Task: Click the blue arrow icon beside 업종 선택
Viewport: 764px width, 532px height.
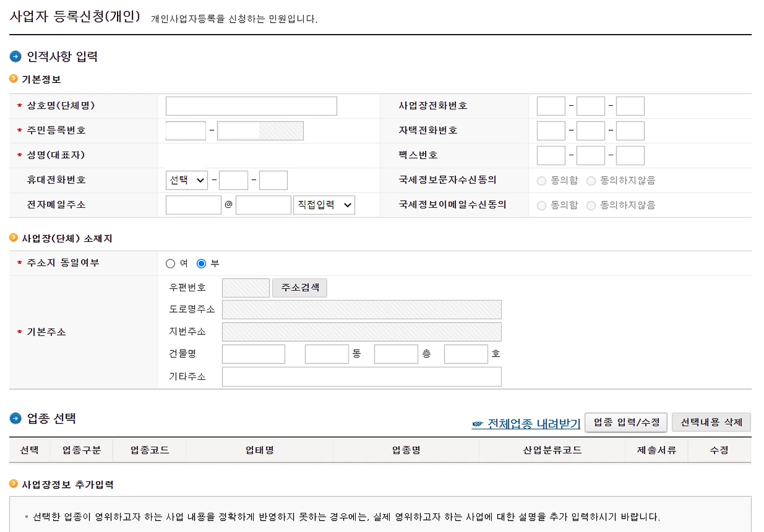Action: tap(14, 419)
